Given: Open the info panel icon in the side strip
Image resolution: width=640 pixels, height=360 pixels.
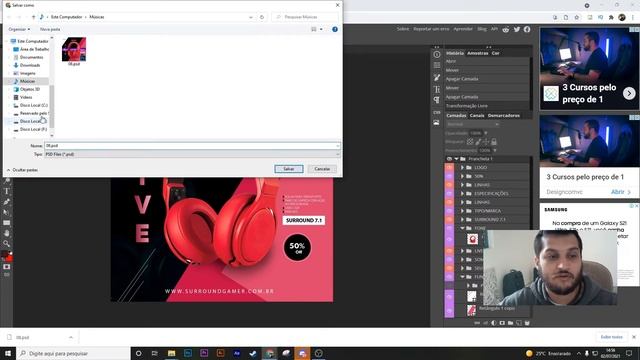Looking at the screenshot, I should [x=437, y=54].
